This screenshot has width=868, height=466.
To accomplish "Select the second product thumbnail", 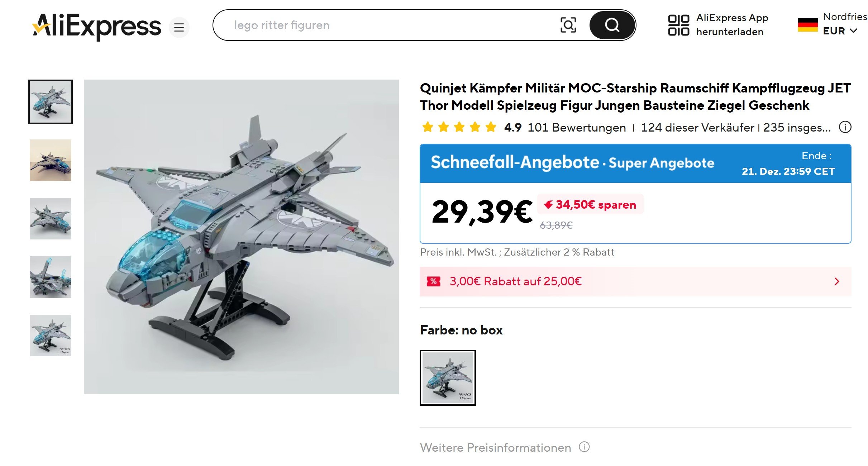I will 51,160.
